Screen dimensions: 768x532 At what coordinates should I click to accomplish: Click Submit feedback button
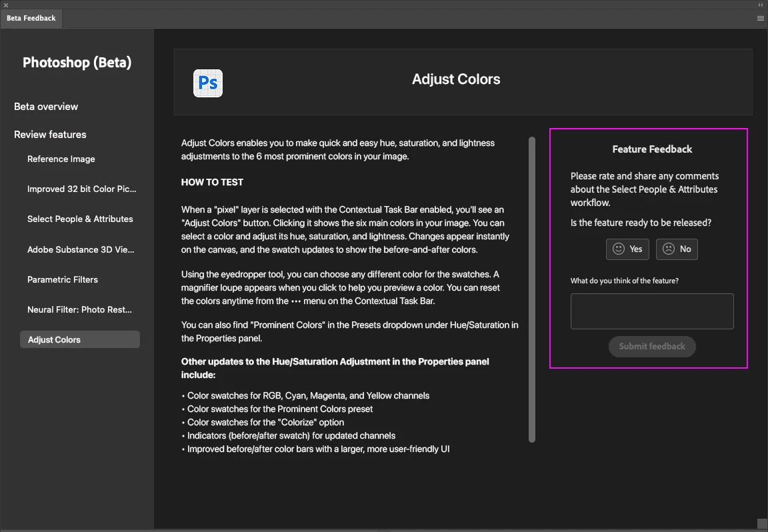tap(652, 347)
